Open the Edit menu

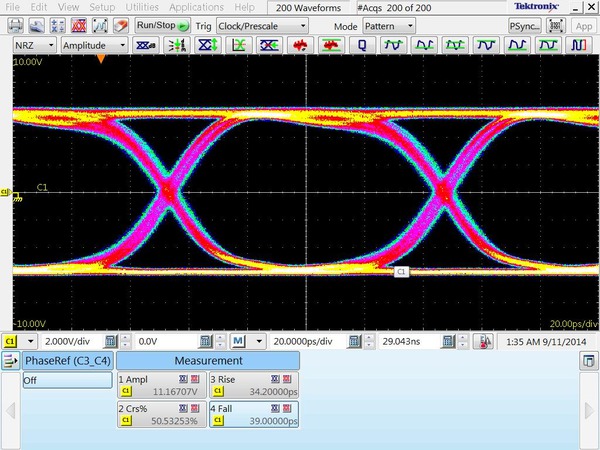click(39, 7)
